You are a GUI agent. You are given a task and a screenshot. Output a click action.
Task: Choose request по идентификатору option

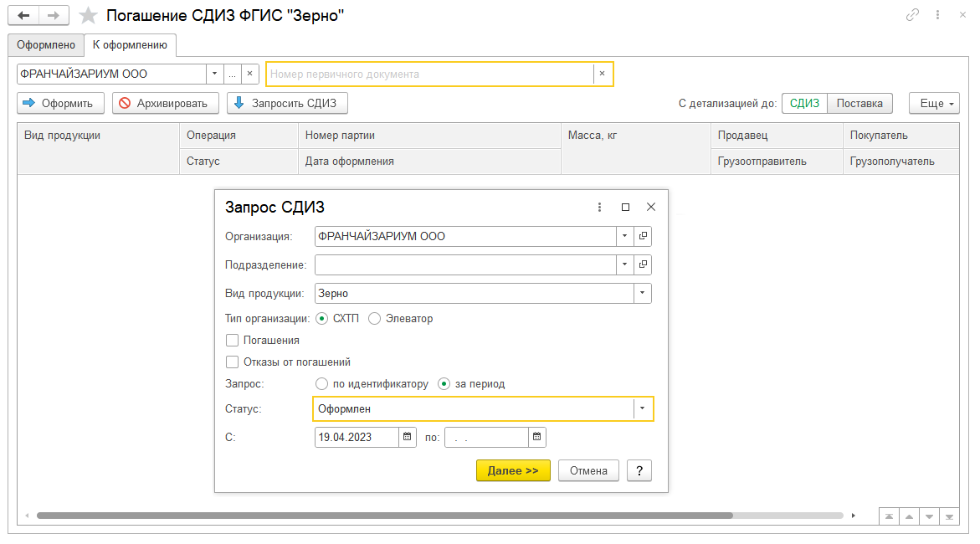coord(321,384)
